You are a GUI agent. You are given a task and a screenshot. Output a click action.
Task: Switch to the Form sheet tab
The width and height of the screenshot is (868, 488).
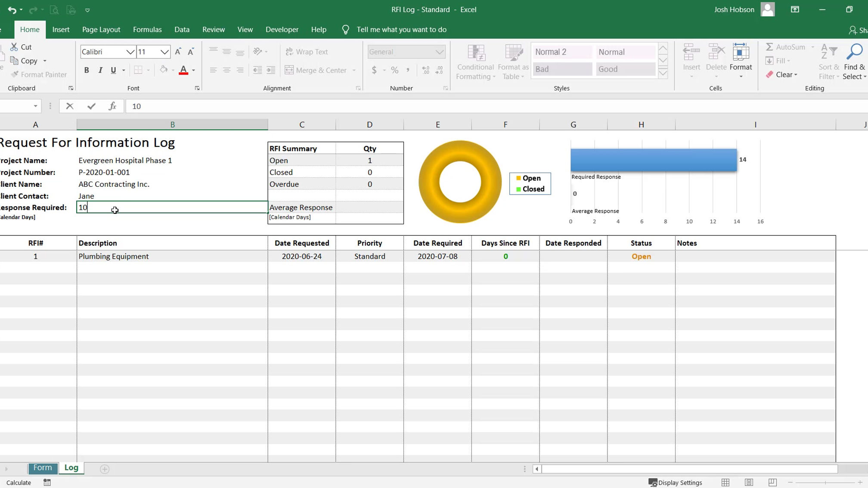pos(43,468)
